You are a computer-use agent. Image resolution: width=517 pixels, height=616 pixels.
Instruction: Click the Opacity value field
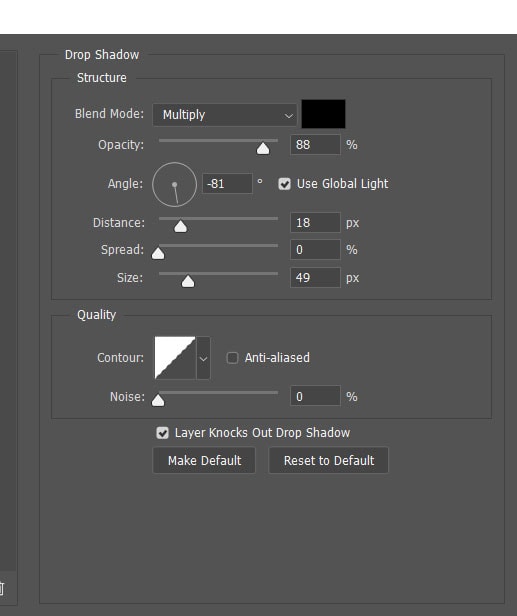(315, 145)
